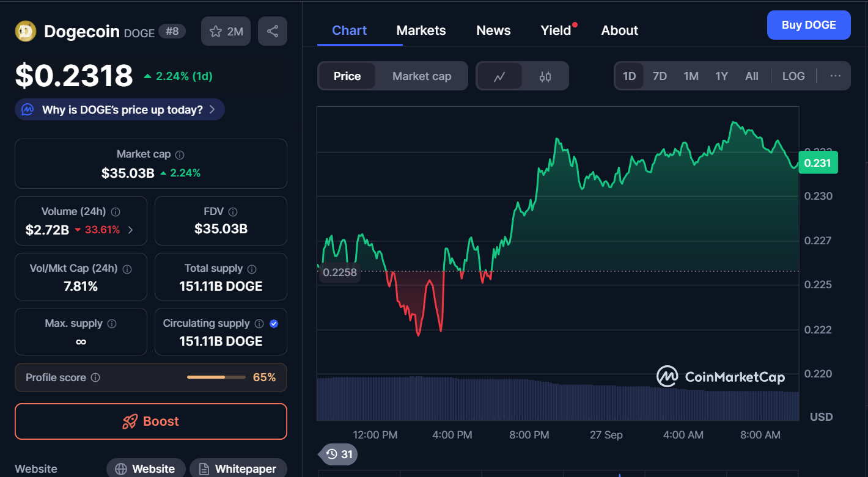Set chart range to 7D
The width and height of the screenshot is (868, 477).
(660, 76)
